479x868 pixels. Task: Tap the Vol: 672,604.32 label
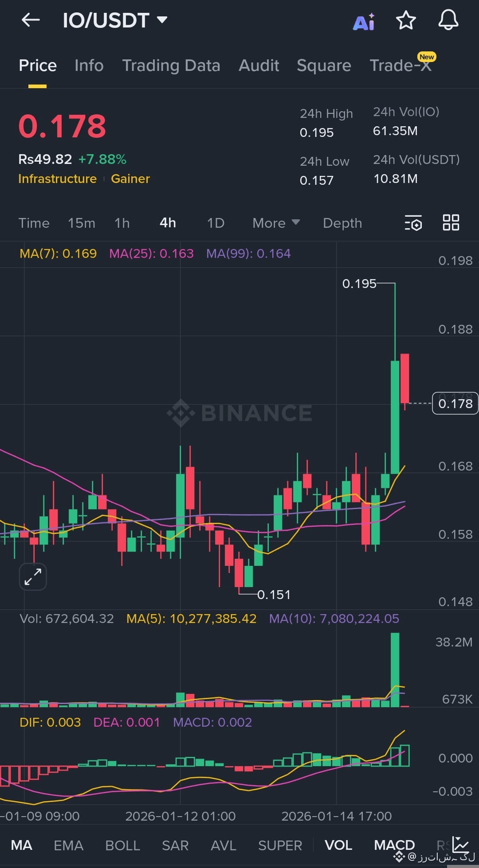[x=67, y=619]
